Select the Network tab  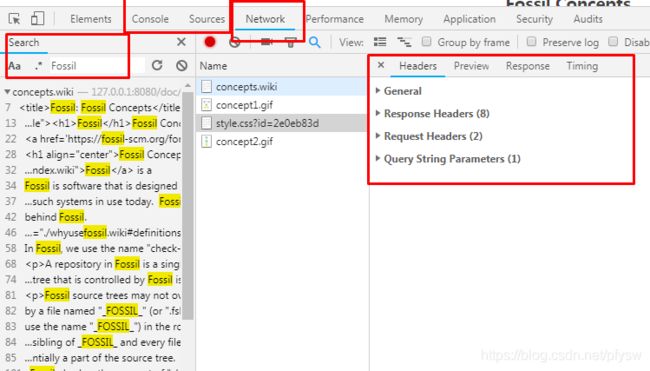(265, 19)
